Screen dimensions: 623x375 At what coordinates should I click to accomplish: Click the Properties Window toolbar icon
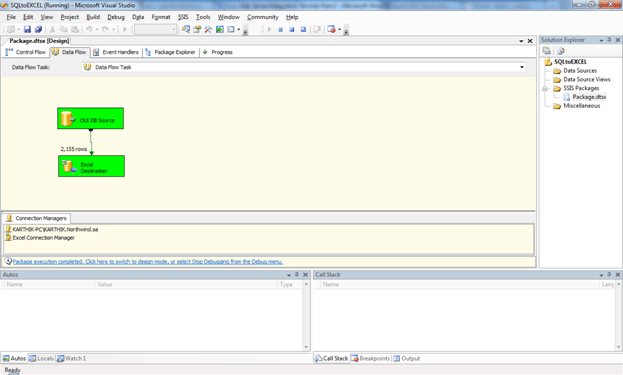click(197, 29)
